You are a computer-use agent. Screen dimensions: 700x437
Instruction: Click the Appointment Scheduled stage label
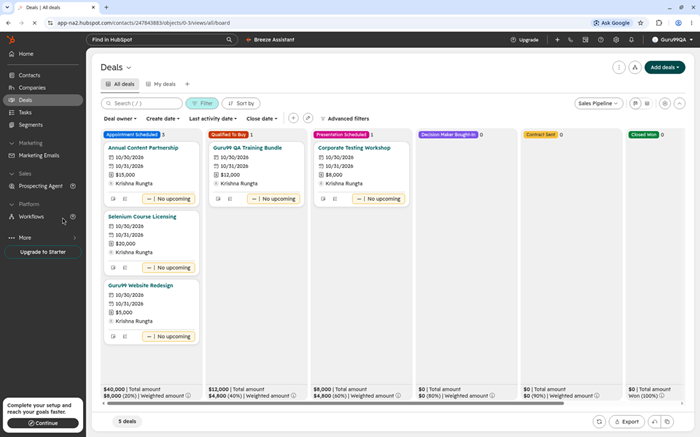132,135
